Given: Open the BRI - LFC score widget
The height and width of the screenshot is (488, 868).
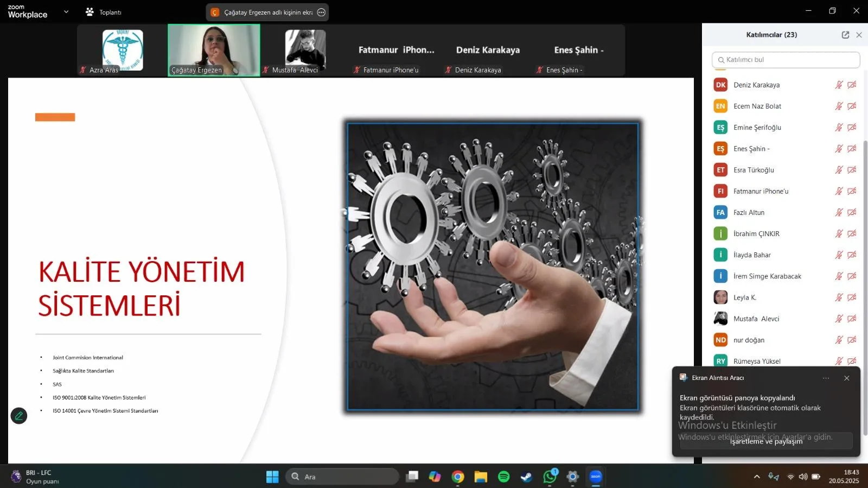Looking at the screenshot, I should (x=36, y=477).
